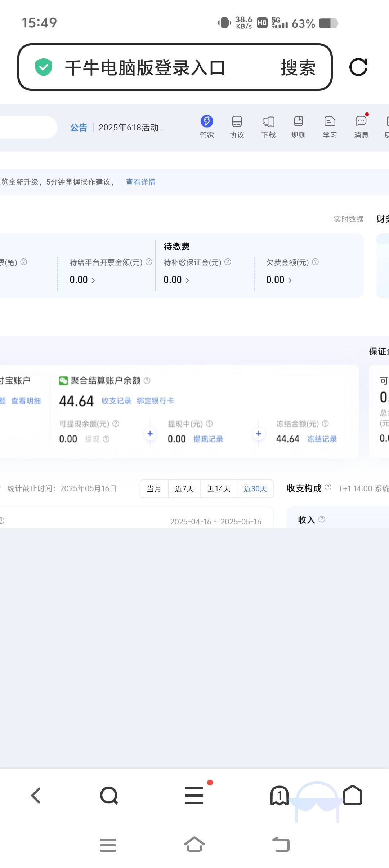Go to the browser home page icon
This screenshot has width=389, height=868.
click(353, 795)
